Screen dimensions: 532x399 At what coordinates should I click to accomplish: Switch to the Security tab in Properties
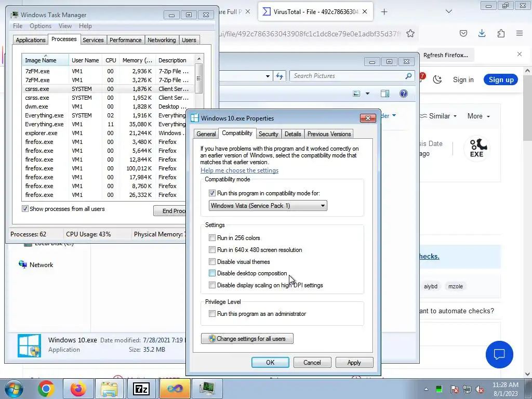tap(268, 134)
